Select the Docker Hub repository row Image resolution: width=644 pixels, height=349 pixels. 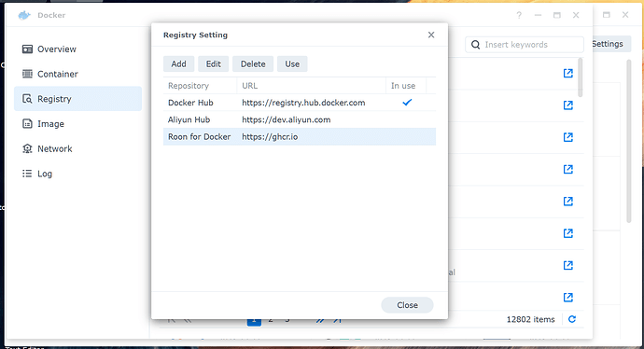point(300,103)
